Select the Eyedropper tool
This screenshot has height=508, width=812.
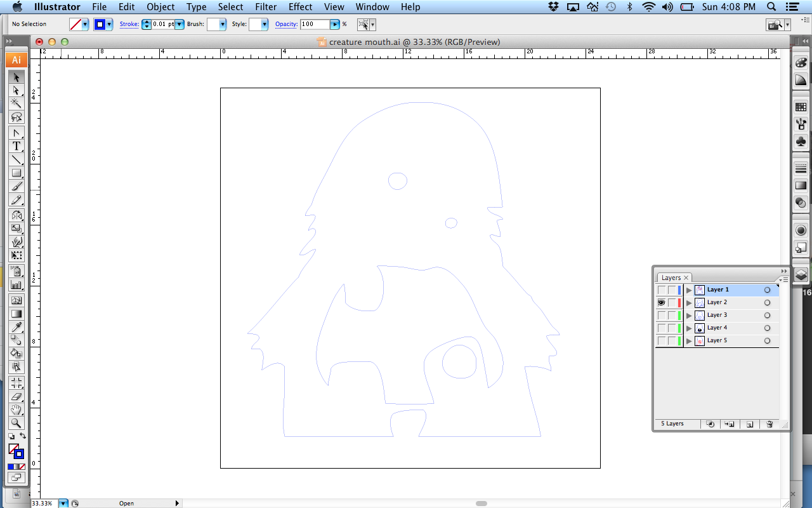pos(16,327)
